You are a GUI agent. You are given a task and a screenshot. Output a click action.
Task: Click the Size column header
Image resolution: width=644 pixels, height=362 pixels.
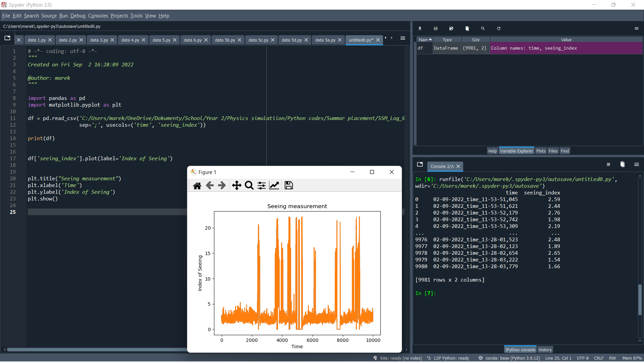(x=476, y=40)
